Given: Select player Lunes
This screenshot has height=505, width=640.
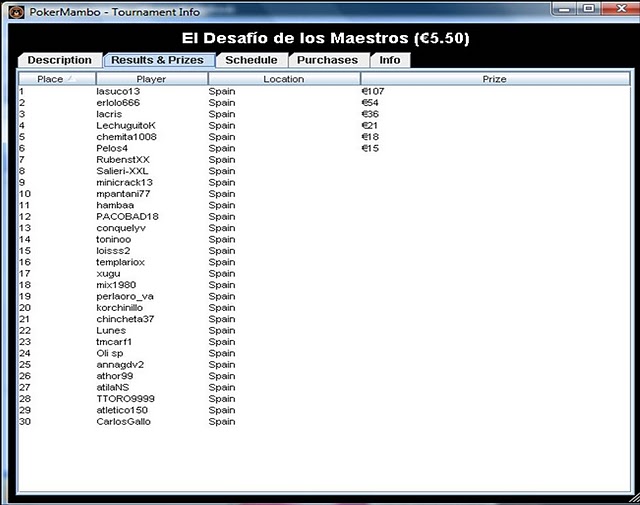Looking at the screenshot, I should coord(111,330).
